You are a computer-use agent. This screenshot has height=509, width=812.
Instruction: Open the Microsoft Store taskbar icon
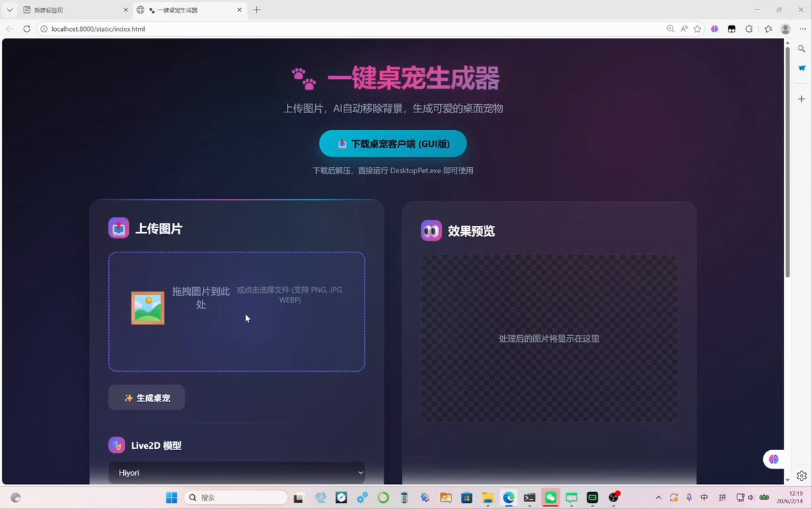point(467,497)
